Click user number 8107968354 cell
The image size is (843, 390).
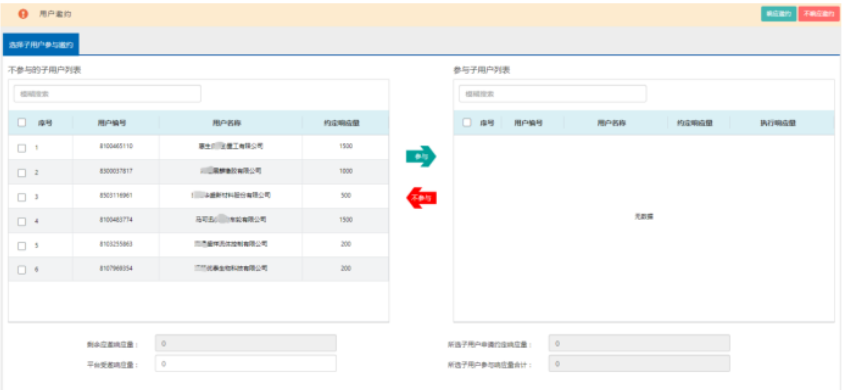(116, 268)
